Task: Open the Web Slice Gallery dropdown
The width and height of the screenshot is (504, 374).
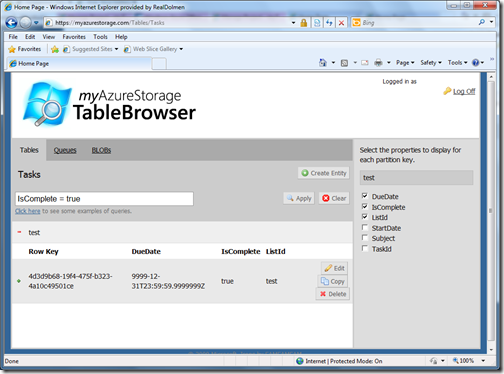Action: 153,49
